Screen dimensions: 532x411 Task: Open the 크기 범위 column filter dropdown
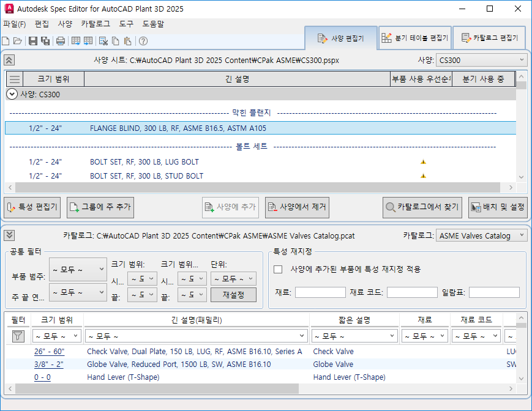(x=57, y=336)
